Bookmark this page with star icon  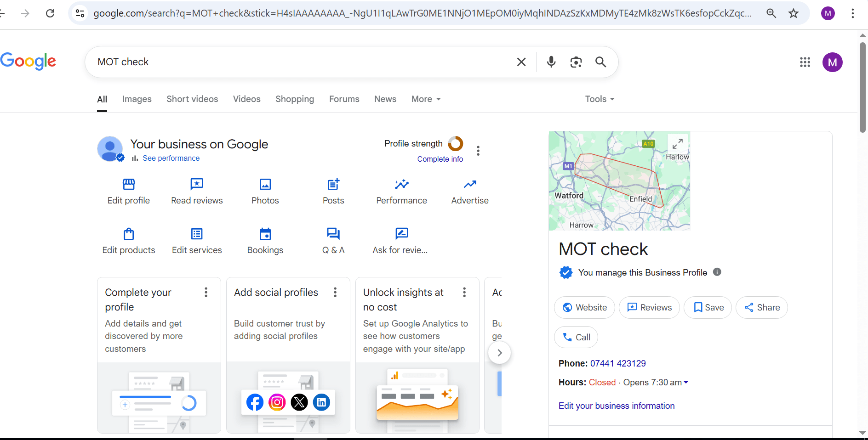click(x=794, y=13)
